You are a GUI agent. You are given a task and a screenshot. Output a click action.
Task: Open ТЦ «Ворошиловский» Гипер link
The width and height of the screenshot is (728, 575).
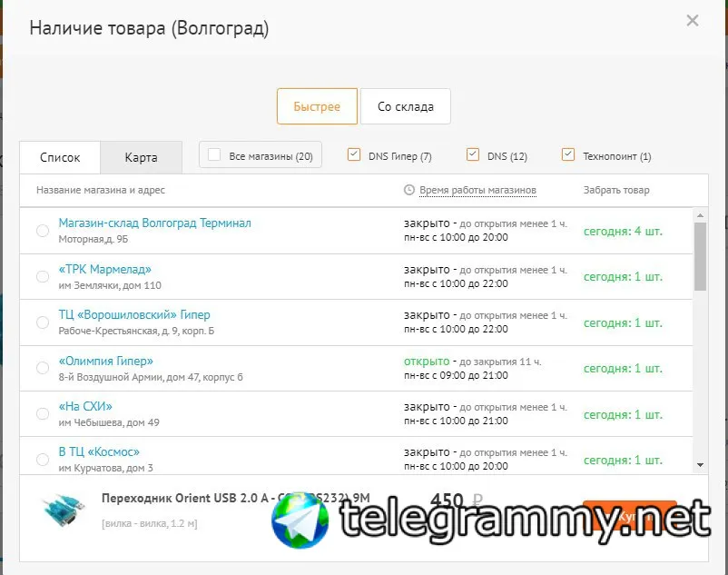(134, 314)
